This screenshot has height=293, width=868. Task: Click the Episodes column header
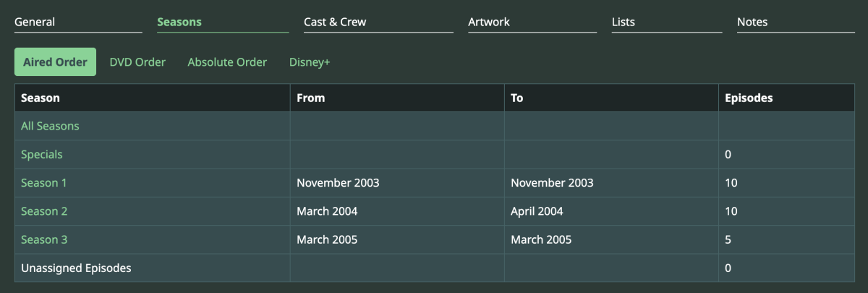749,98
